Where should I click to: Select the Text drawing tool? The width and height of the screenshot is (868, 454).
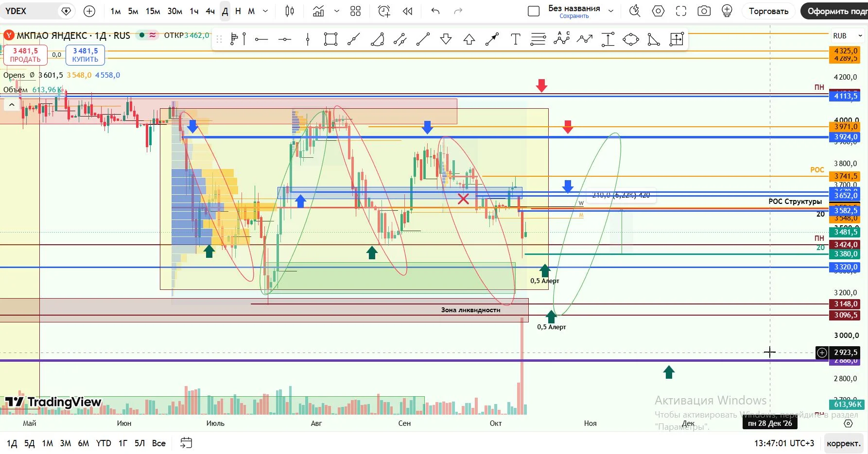pos(515,39)
